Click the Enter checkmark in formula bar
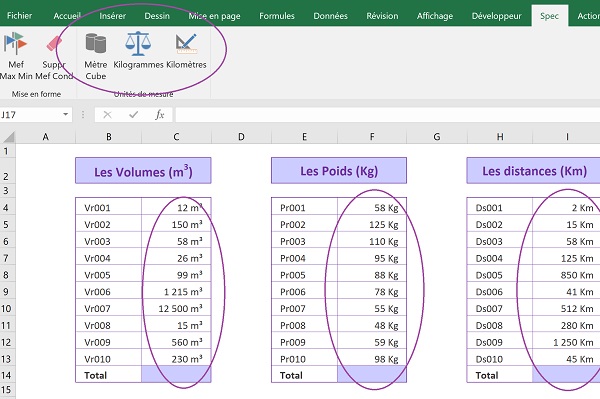The image size is (600, 399). tap(134, 114)
